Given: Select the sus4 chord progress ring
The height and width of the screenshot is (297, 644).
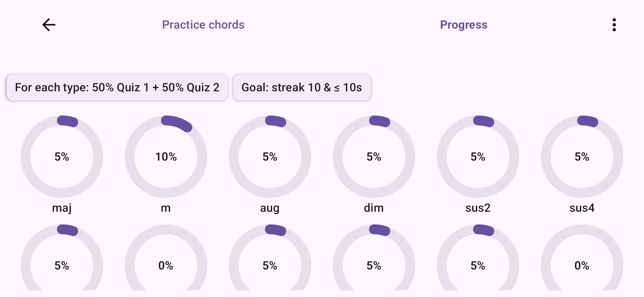Looking at the screenshot, I should pyautogui.click(x=581, y=156).
